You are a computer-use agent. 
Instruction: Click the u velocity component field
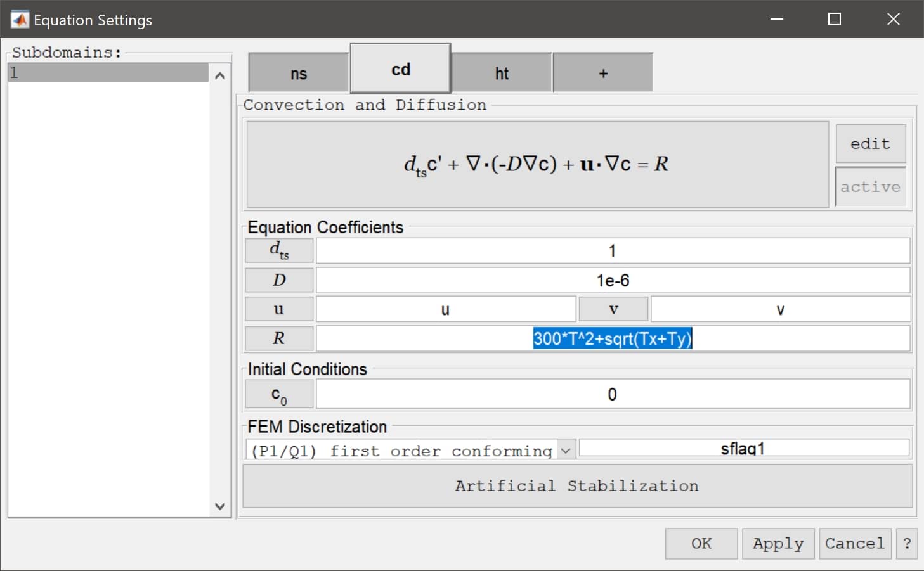pyautogui.click(x=446, y=309)
